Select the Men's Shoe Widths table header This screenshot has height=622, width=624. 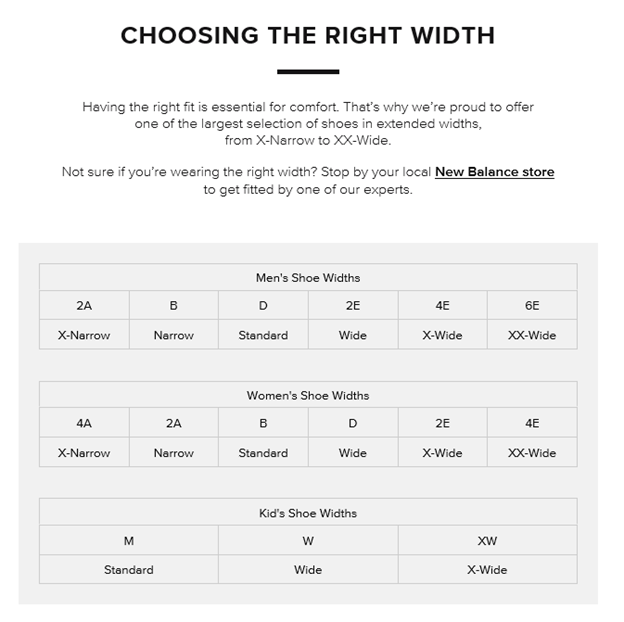[308, 277]
